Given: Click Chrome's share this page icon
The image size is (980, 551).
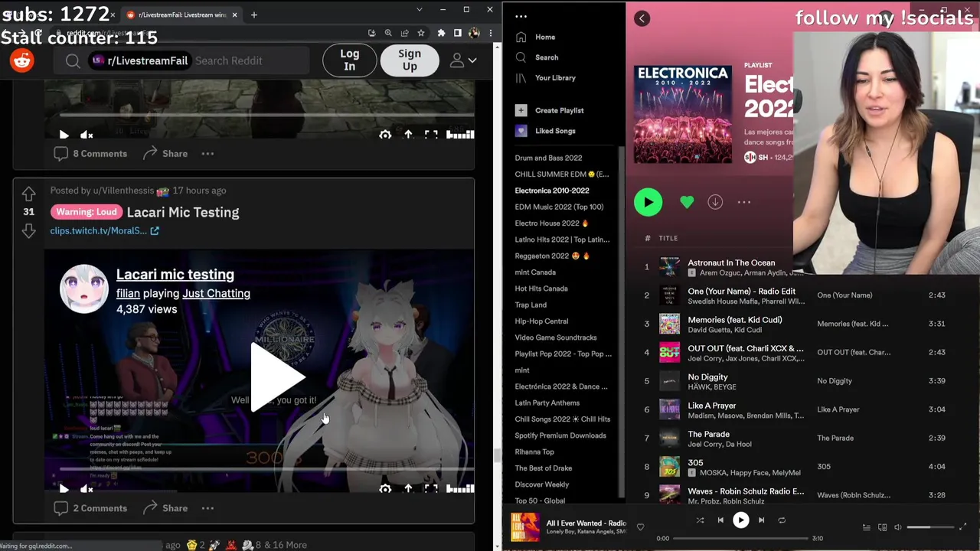Looking at the screenshot, I should pos(404,33).
